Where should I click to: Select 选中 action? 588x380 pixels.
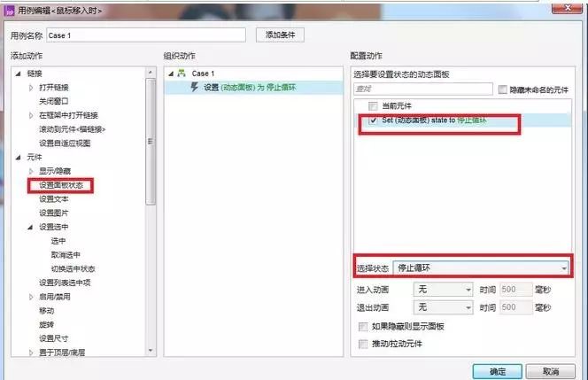tap(58, 241)
